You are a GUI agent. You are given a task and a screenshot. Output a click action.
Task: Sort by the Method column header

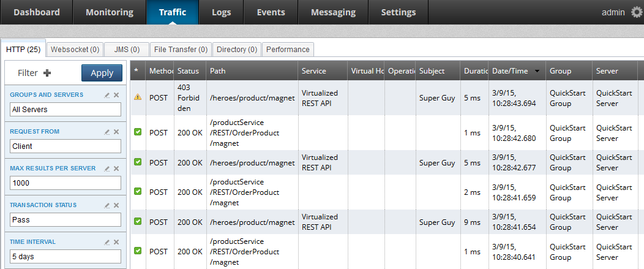[x=160, y=70]
